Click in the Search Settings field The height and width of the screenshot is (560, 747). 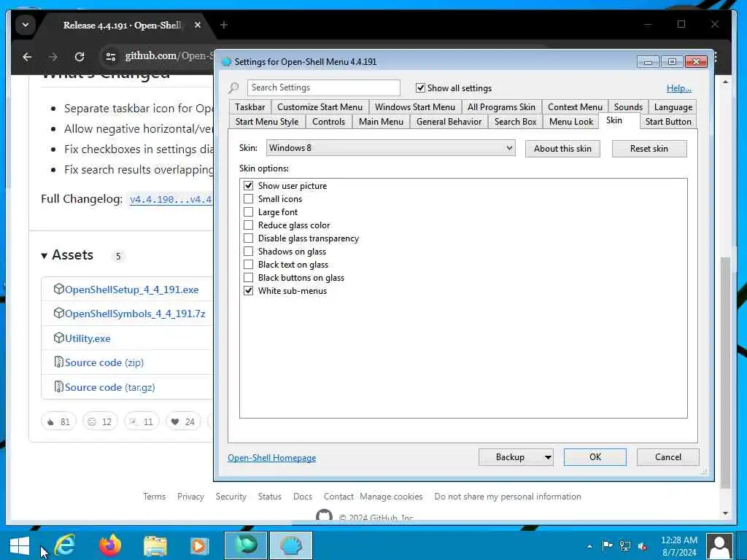click(x=323, y=87)
